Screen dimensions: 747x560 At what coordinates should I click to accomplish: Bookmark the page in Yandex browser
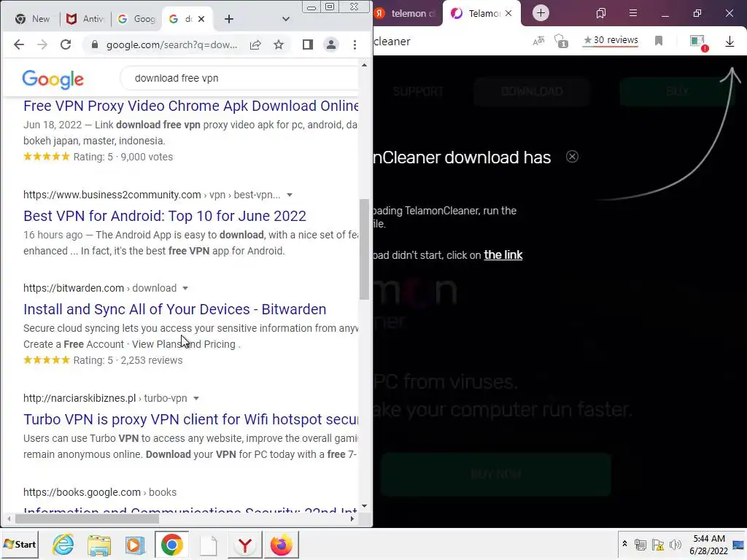tap(659, 41)
